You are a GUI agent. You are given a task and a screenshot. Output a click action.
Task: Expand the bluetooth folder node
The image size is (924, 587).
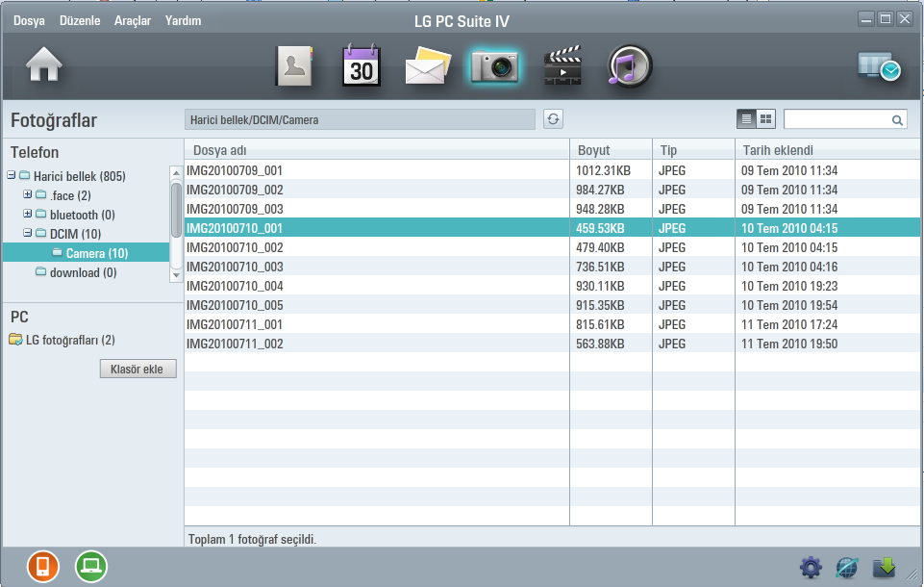pyautogui.click(x=28, y=215)
